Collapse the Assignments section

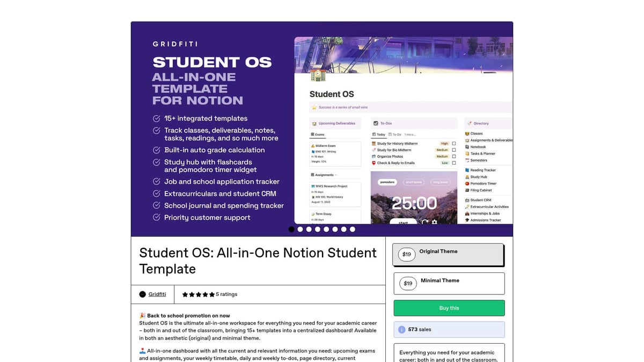pyautogui.click(x=336, y=175)
